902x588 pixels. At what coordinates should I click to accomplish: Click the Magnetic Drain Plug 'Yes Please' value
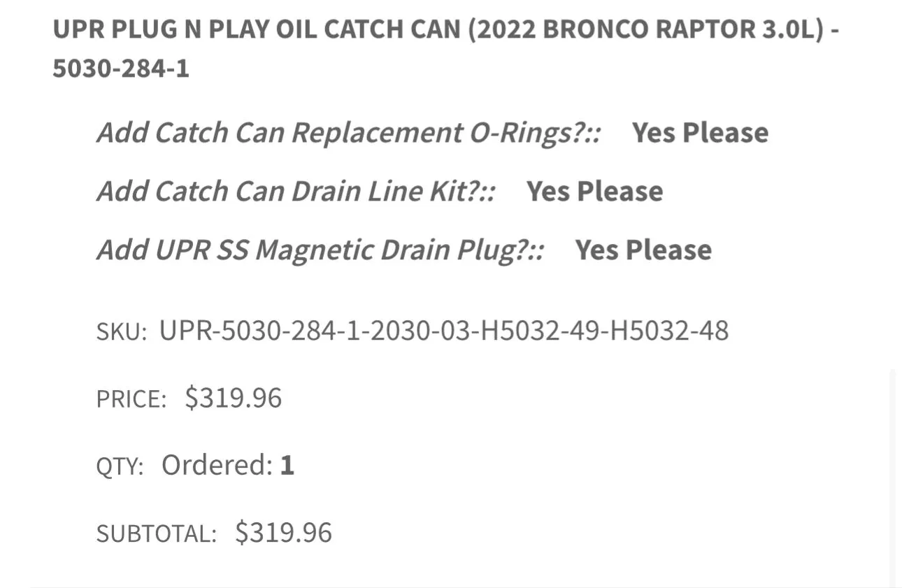pos(643,250)
